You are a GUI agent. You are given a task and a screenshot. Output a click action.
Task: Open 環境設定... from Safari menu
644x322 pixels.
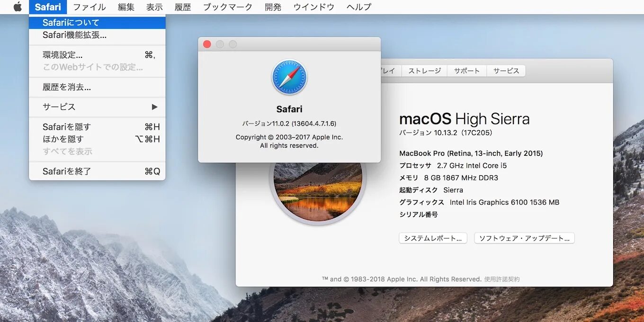tap(97, 55)
